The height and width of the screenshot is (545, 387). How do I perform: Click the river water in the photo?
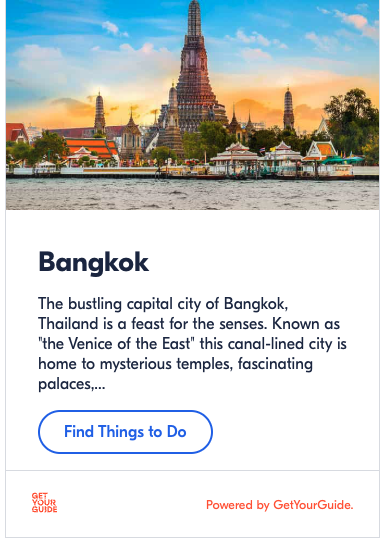click(192, 195)
